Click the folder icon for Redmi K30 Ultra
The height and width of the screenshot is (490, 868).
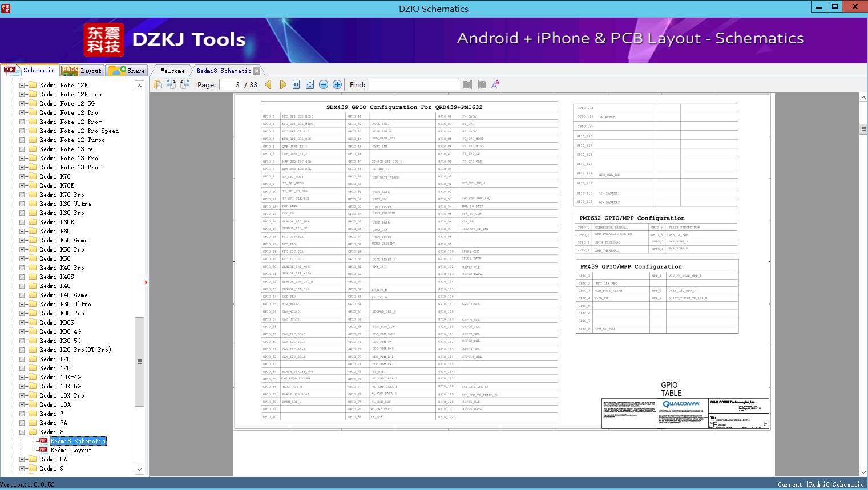coord(33,304)
